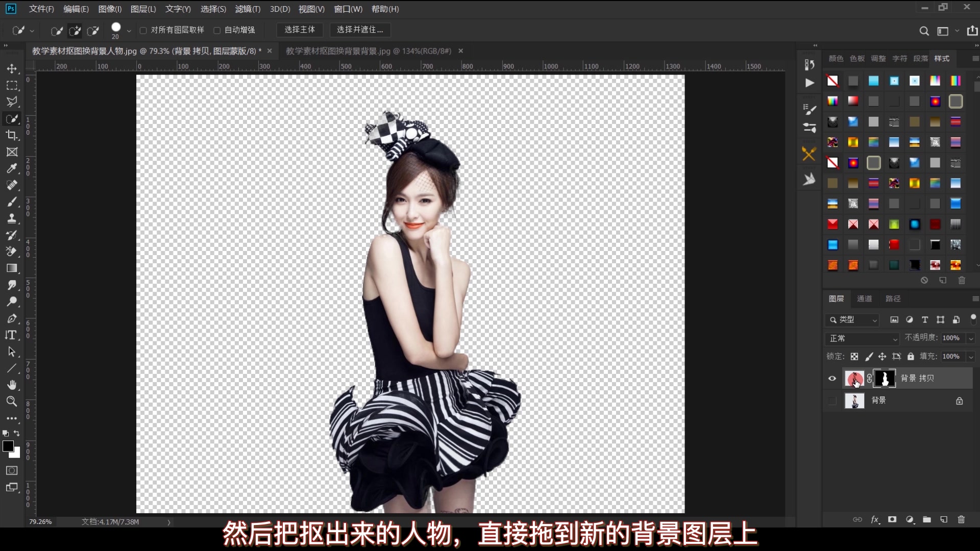980x551 pixels.
Task: Select the Pen tool
Action: pyautogui.click(x=12, y=318)
